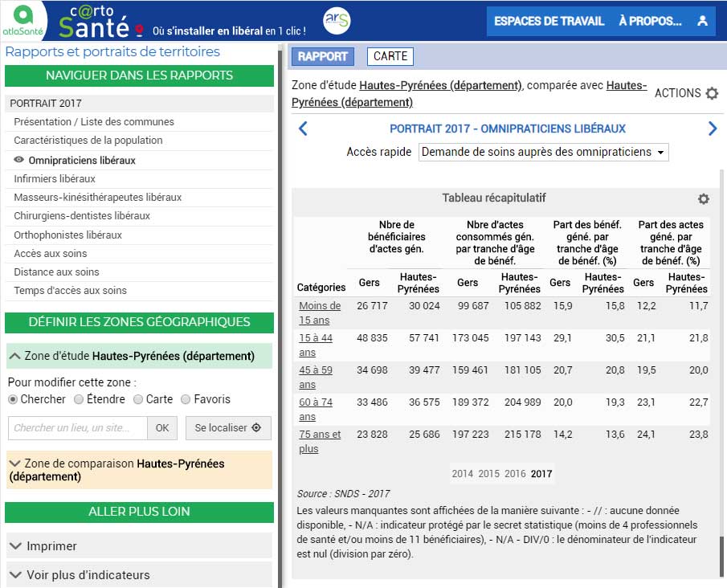Viewport: 727px width, 588px height.
Task: Open the Accès rapide dropdown
Action: [x=543, y=152]
